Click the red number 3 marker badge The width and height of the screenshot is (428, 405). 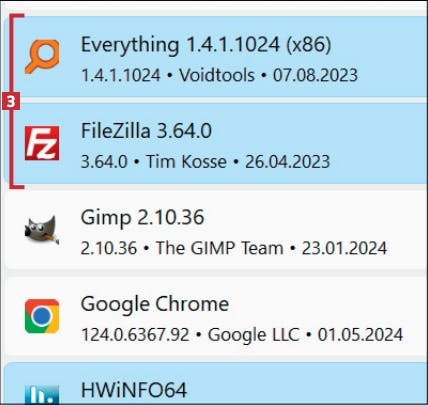11,101
